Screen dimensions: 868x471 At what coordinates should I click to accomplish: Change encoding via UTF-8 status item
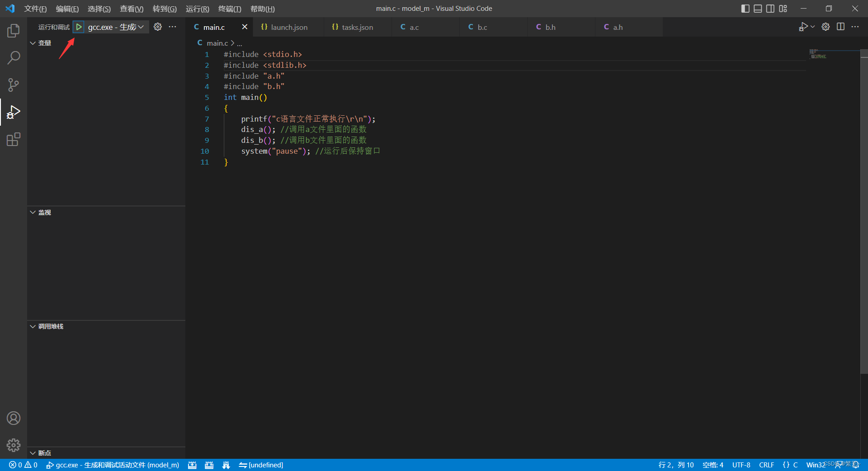click(741, 465)
